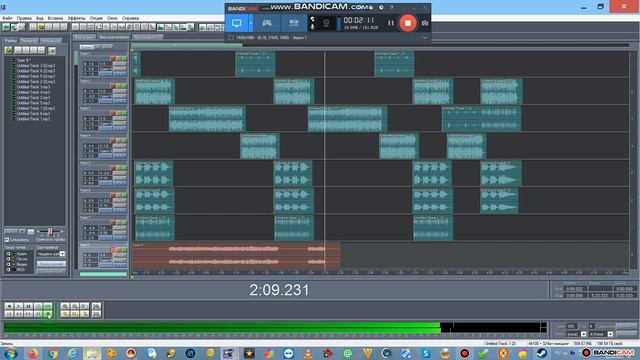The image size is (640, 360).
Task: Click Zoom Out Vertically icon
Action: [x=96, y=313]
